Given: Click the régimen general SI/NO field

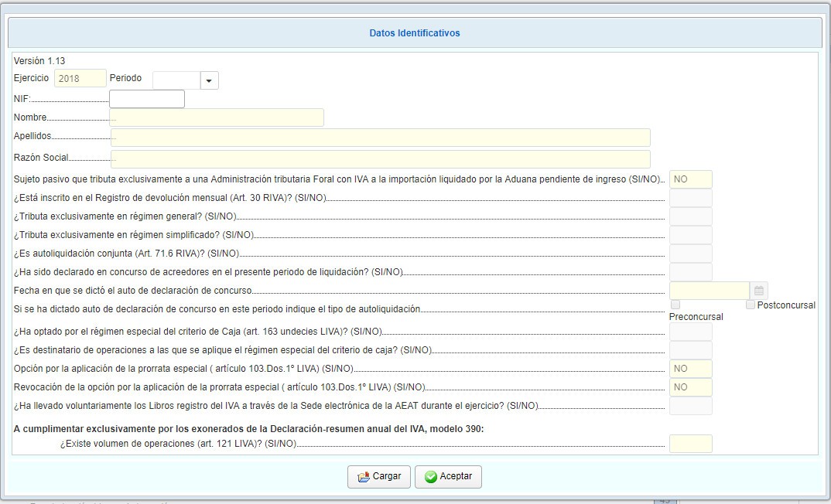Looking at the screenshot, I should click(x=690, y=216).
